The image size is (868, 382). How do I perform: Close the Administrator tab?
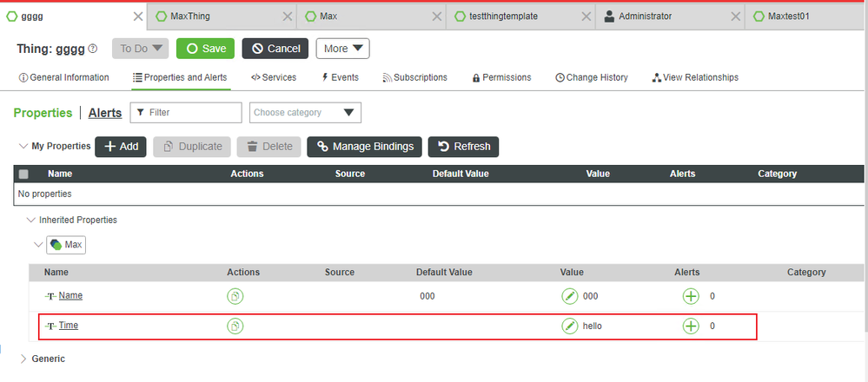click(x=736, y=16)
